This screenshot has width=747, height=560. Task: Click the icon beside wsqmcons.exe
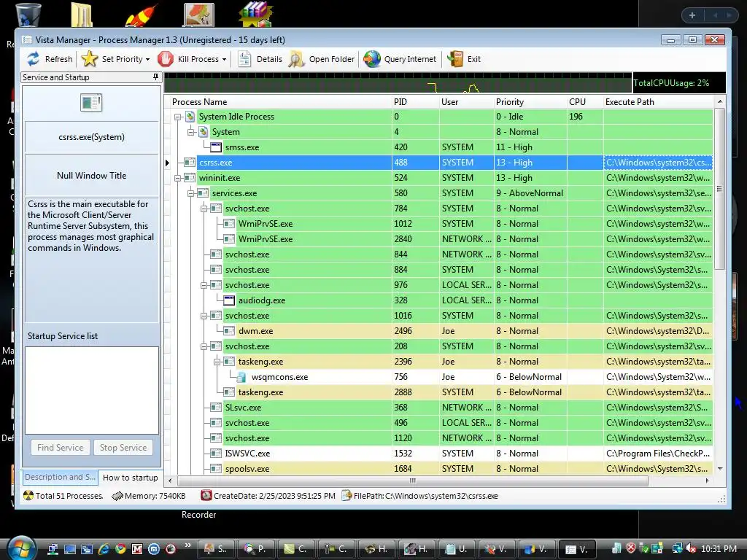tap(241, 377)
